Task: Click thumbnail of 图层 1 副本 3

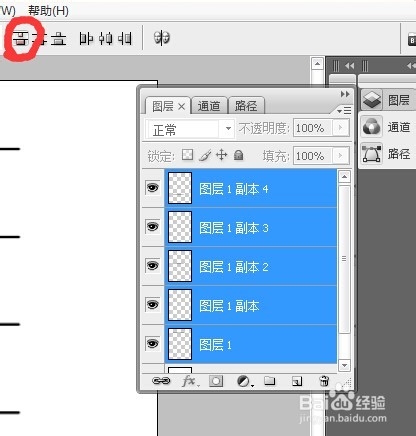Action: pyautogui.click(x=180, y=227)
